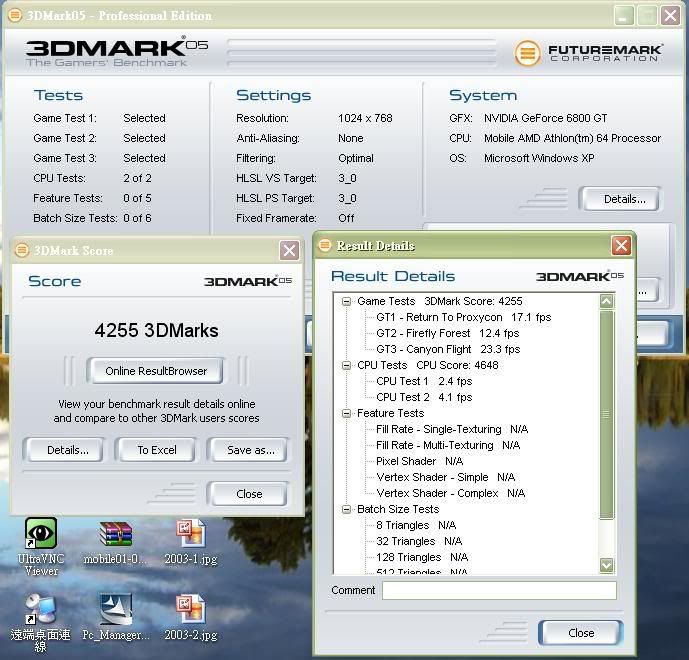Select Vertex Shader - Simple row

[445, 477]
